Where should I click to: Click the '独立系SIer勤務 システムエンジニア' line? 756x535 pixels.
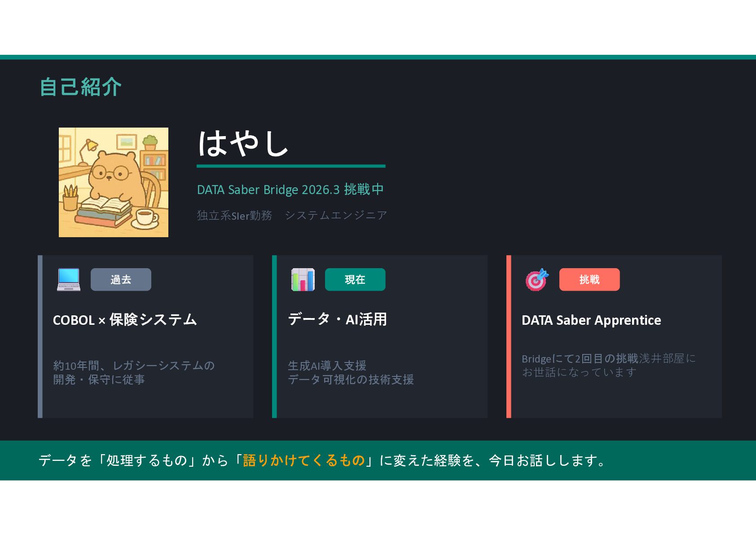(292, 215)
